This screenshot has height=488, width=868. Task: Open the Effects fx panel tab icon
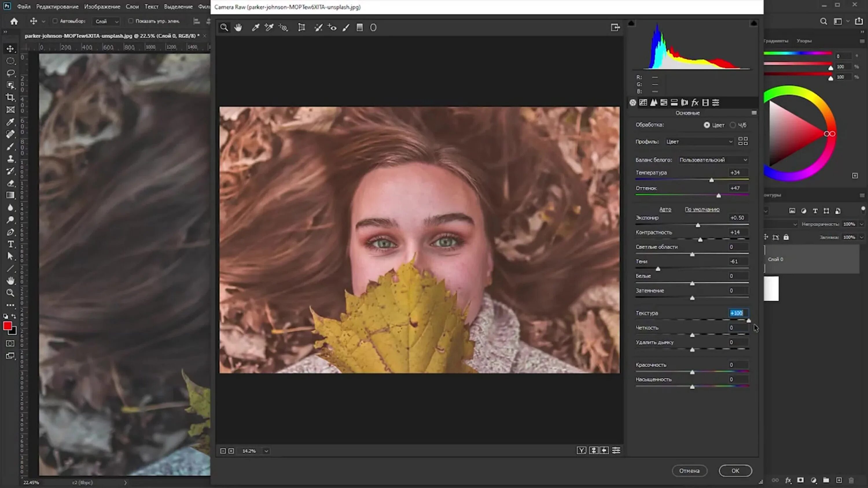coord(695,102)
